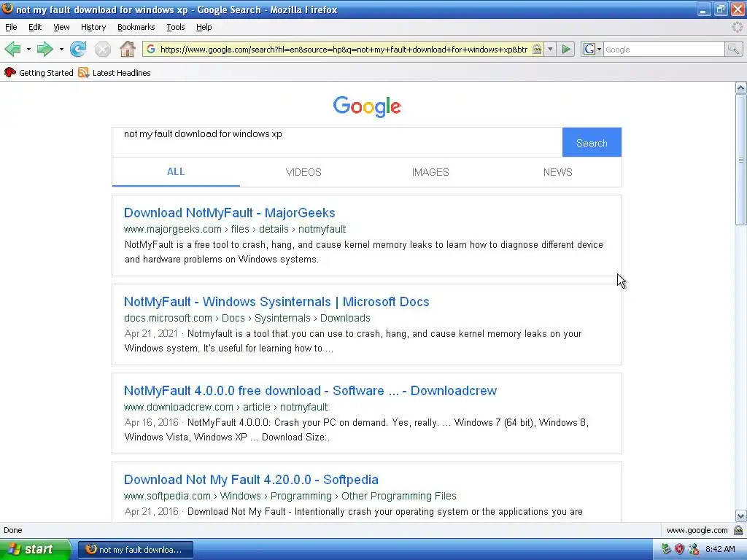Click the red shield security tray icon
Screen dimensions: 747x560
coord(679,549)
